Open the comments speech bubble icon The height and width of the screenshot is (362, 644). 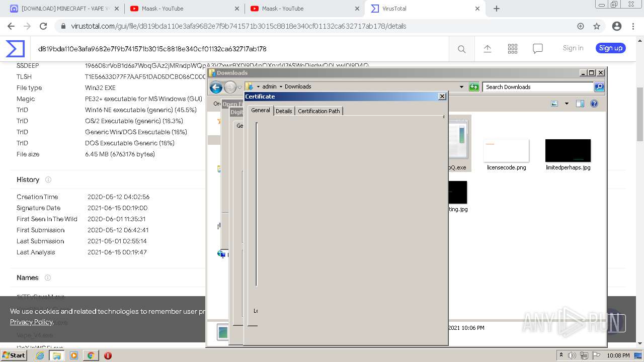click(538, 49)
